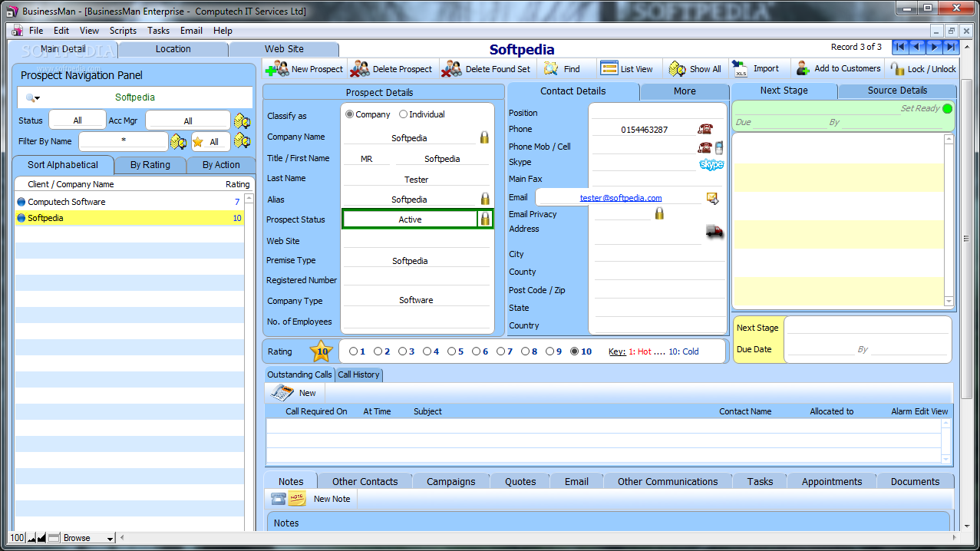This screenshot has height=551, width=980.
Task: Click the New call phone icon
Action: point(282,392)
